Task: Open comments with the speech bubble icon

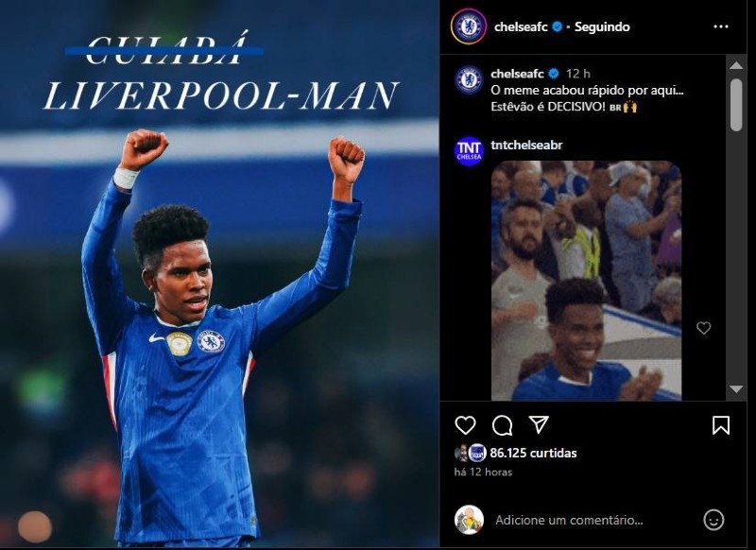Action: 502,425
